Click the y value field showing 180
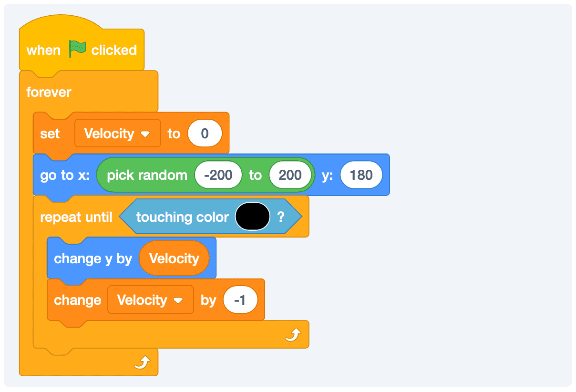576x392 pixels. 361,175
